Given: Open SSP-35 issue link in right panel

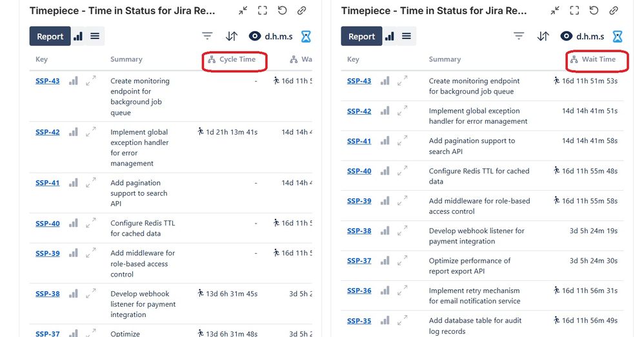Looking at the screenshot, I should pos(359,321).
